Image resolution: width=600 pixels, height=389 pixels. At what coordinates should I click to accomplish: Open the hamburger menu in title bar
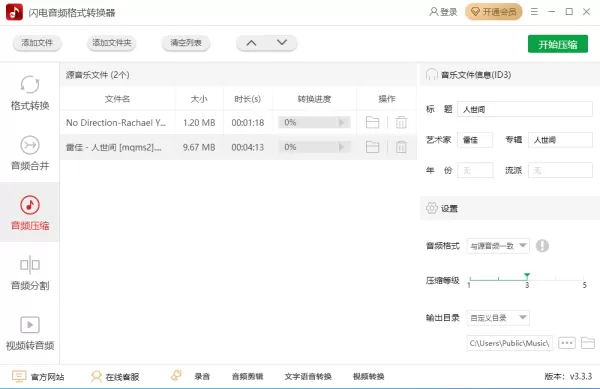534,12
